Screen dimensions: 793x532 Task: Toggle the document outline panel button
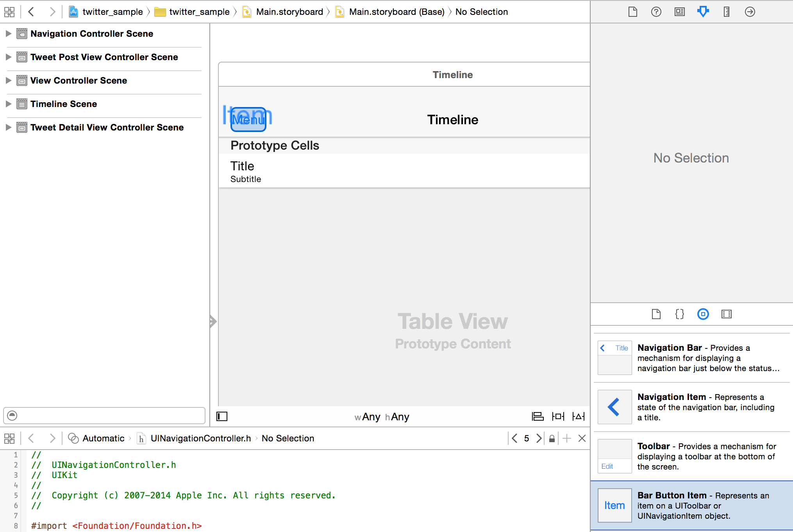[222, 416]
